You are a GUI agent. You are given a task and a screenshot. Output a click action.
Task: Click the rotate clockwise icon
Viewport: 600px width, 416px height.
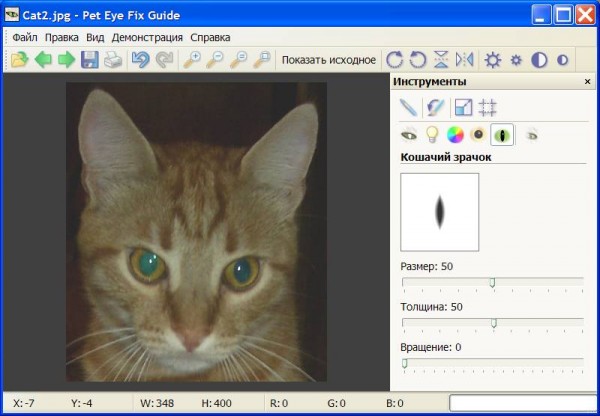coord(395,60)
